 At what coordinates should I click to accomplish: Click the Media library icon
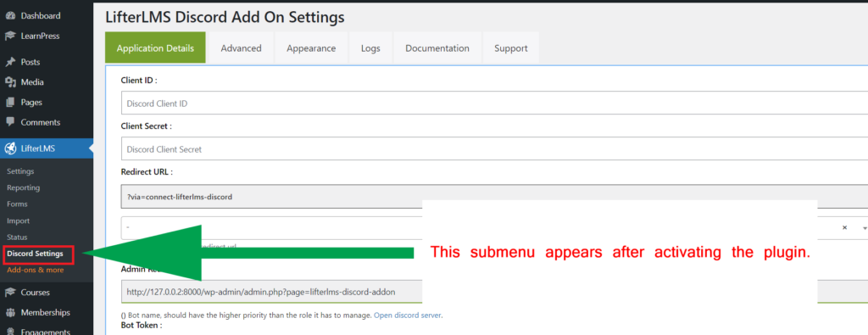(10, 82)
